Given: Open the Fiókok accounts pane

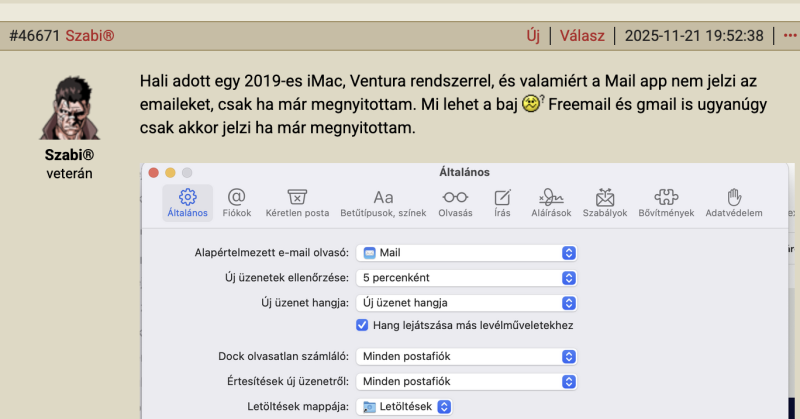Looking at the screenshot, I should click(x=236, y=202).
